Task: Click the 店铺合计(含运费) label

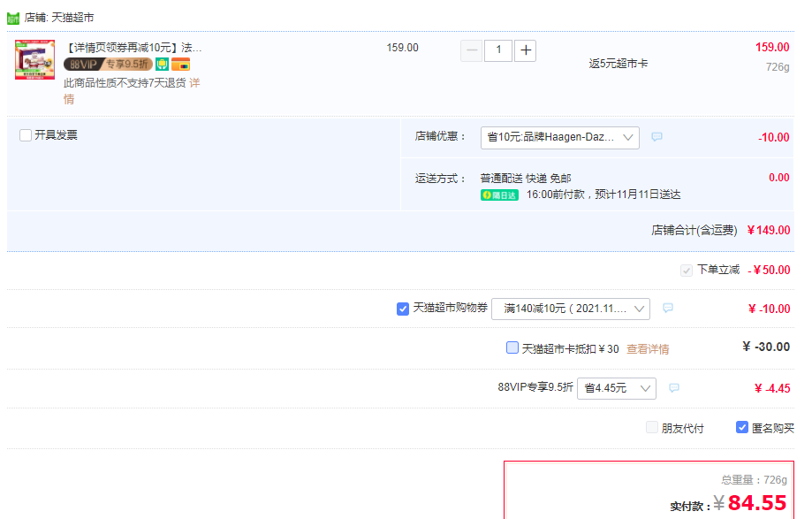Action: [694, 231]
